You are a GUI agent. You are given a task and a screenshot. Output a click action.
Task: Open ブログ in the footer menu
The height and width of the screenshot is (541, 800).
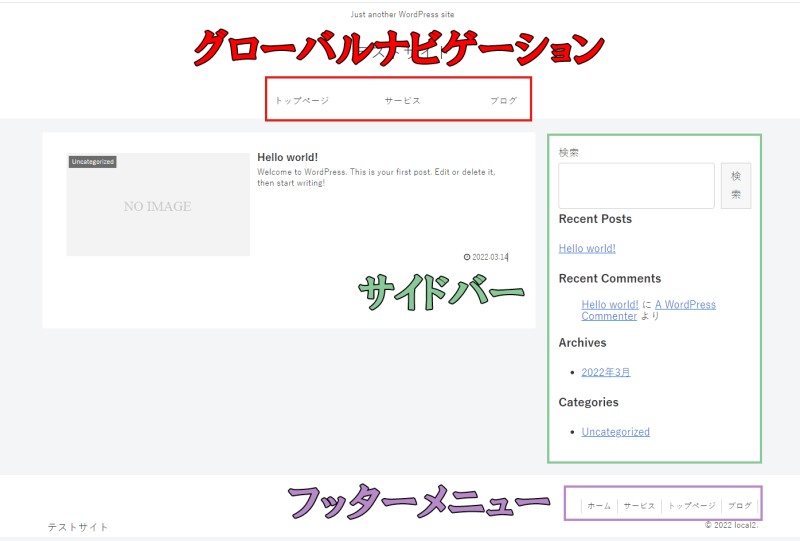point(740,506)
